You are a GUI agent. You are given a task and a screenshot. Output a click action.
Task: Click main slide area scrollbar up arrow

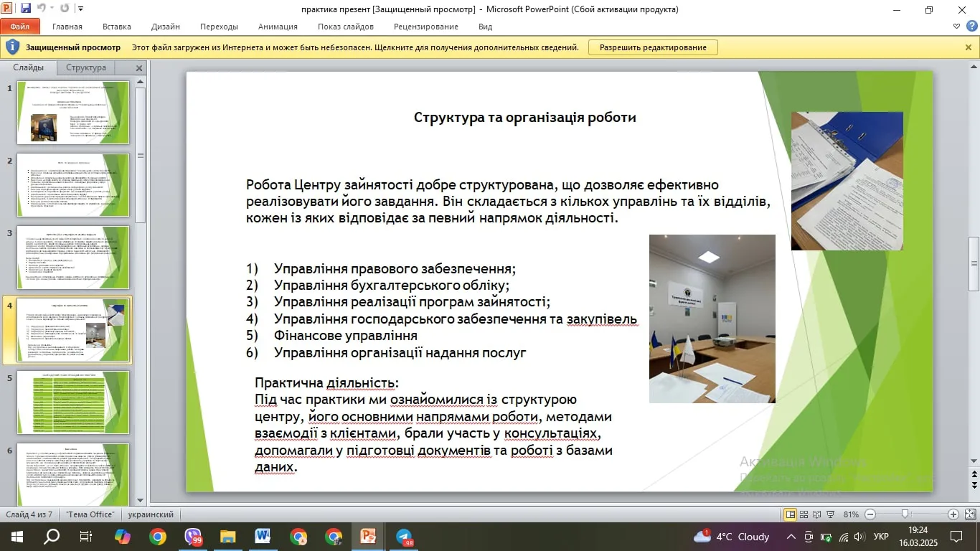[x=974, y=67]
